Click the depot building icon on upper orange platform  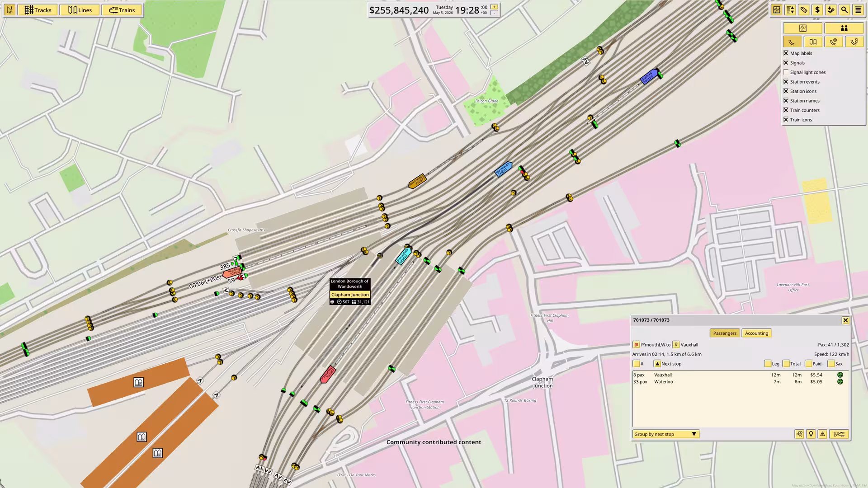(x=138, y=382)
